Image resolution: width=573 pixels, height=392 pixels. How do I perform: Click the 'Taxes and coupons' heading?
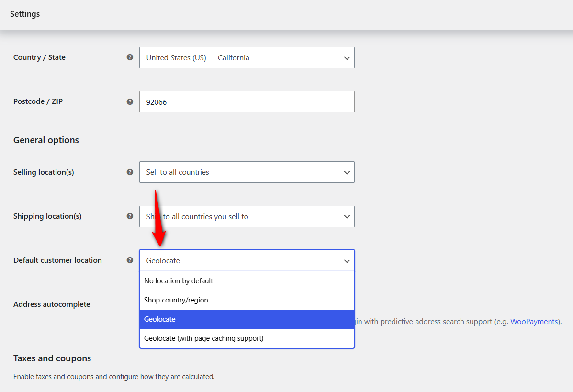click(52, 358)
